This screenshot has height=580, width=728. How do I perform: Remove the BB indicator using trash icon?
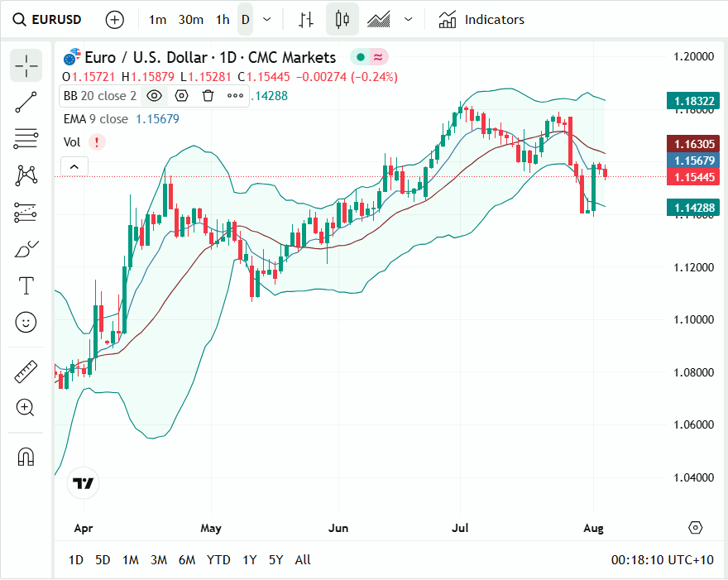(208, 95)
